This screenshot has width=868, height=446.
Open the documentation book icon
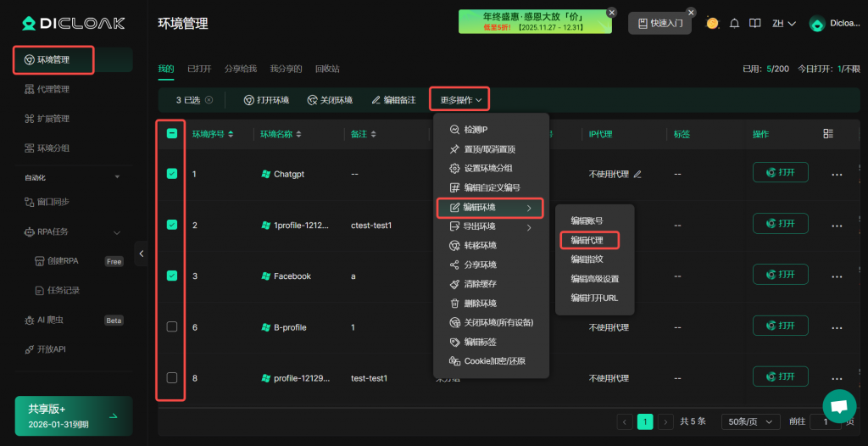point(755,24)
